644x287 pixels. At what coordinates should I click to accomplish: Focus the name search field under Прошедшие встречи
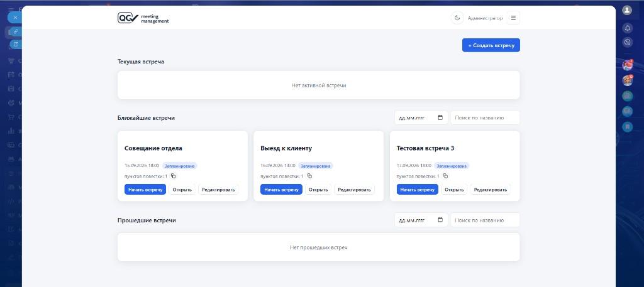pos(485,220)
